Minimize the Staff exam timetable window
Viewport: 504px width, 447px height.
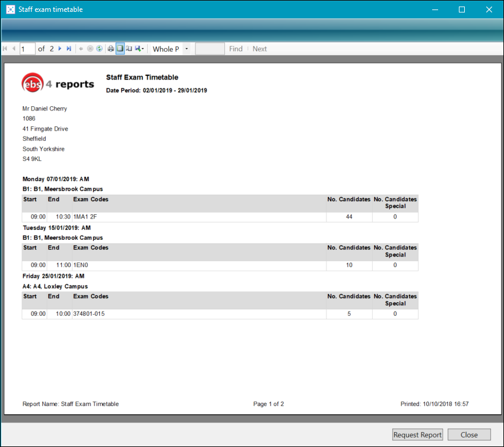(x=435, y=9)
